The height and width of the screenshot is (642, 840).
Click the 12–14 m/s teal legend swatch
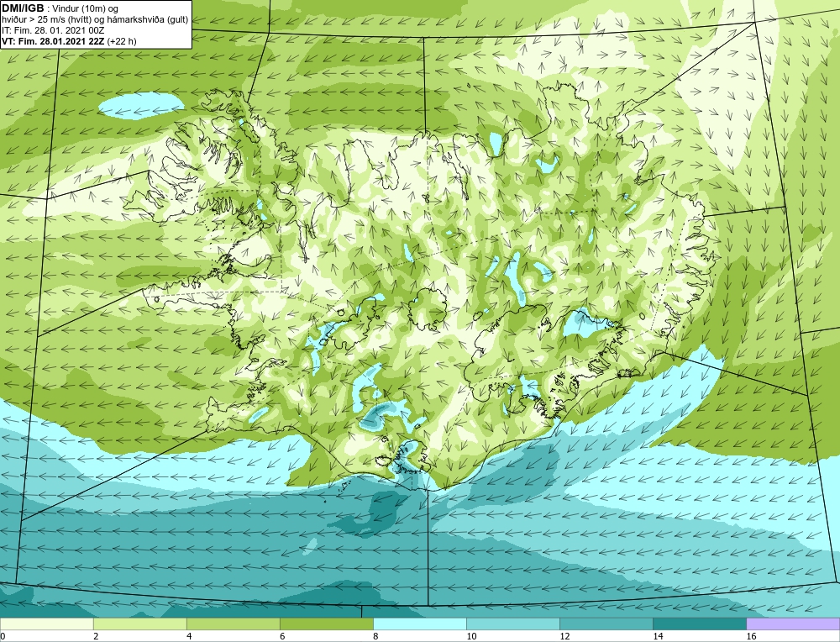click(606, 624)
